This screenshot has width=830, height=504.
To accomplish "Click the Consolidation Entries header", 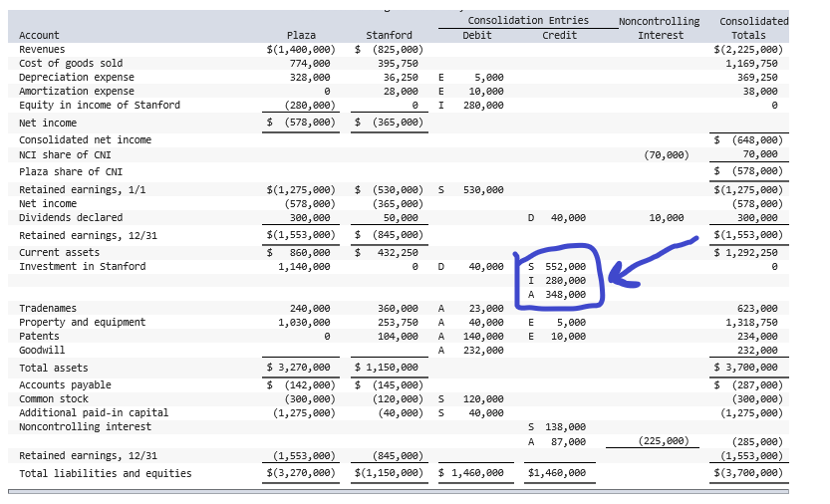I will click(528, 21).
